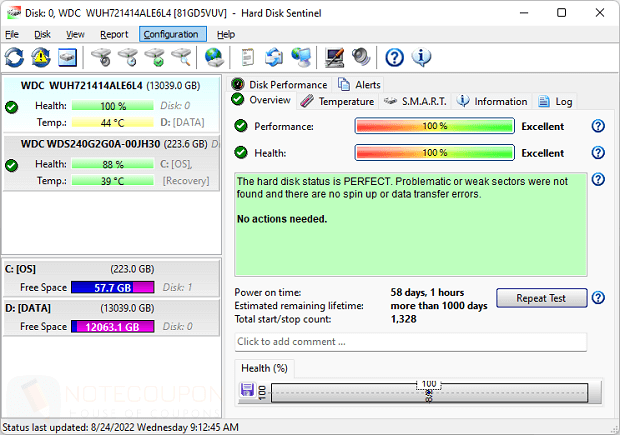Screen dimensions: 620x435
Task: Click the blue arrows send-report toolbar icon
Action: [x=274, y=57]
